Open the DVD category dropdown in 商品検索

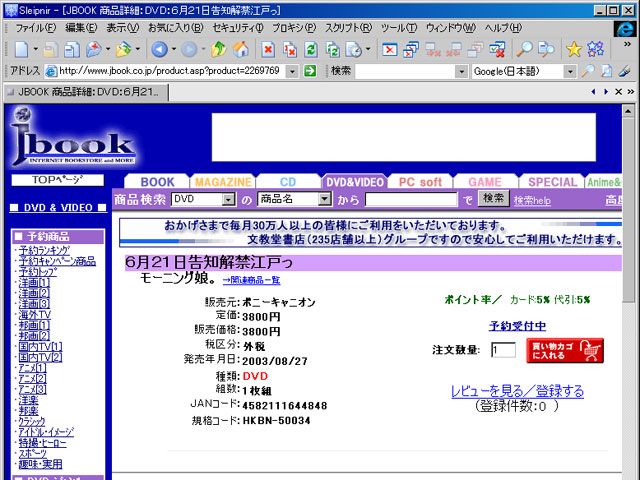(x=229, y=199)
